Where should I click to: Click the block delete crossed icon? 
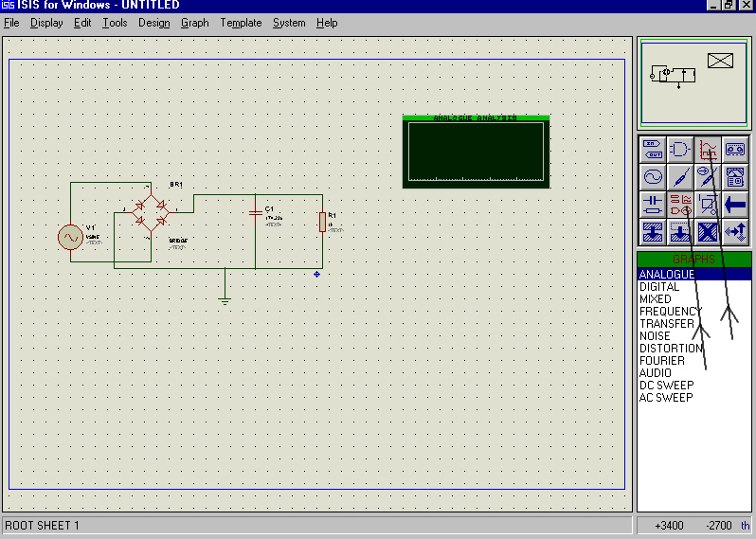point(707,231)
